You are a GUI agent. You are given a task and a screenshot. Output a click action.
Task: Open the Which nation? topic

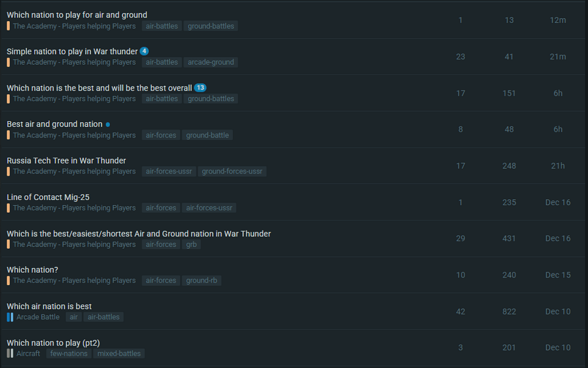(32, 270)
